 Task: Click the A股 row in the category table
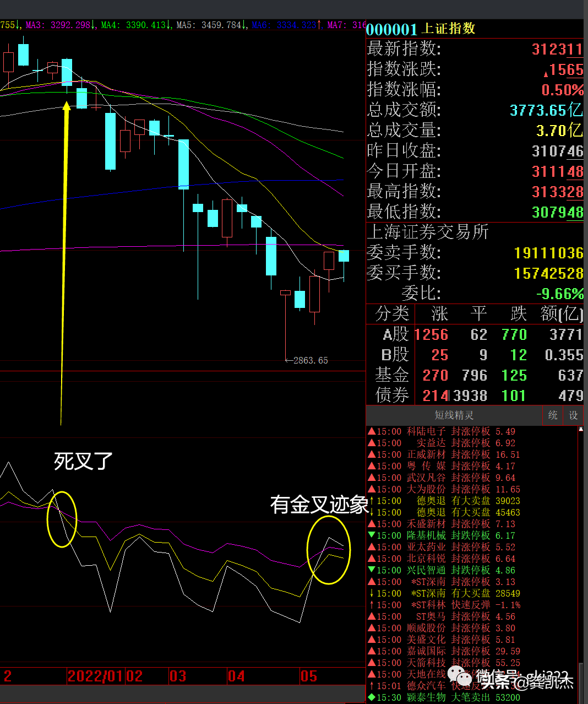395,334
